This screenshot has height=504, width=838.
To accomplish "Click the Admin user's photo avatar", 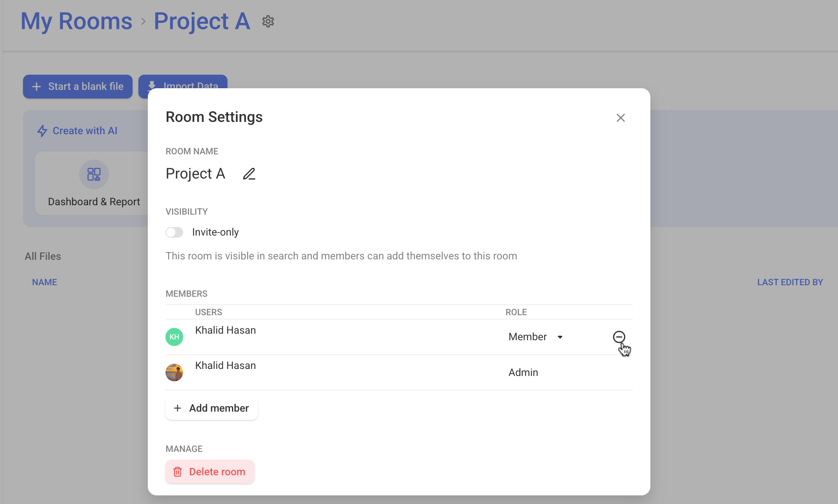I will pyautogui.click(x=174, y=372).
